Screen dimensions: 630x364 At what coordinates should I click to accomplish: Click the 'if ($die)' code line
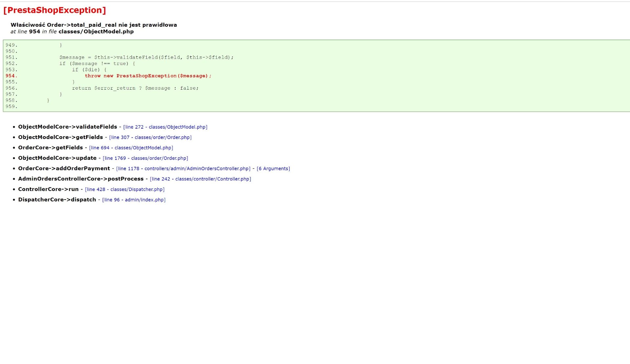pyautogui.click(x=89, y=70)
